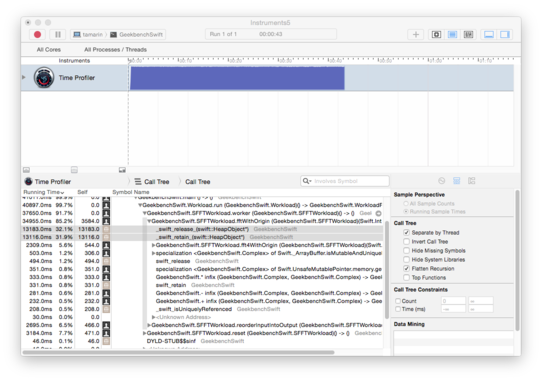Expand the SFFTWorkload.reorderInputIntoOutput row
542x381 pixels.
click(149, 325)
